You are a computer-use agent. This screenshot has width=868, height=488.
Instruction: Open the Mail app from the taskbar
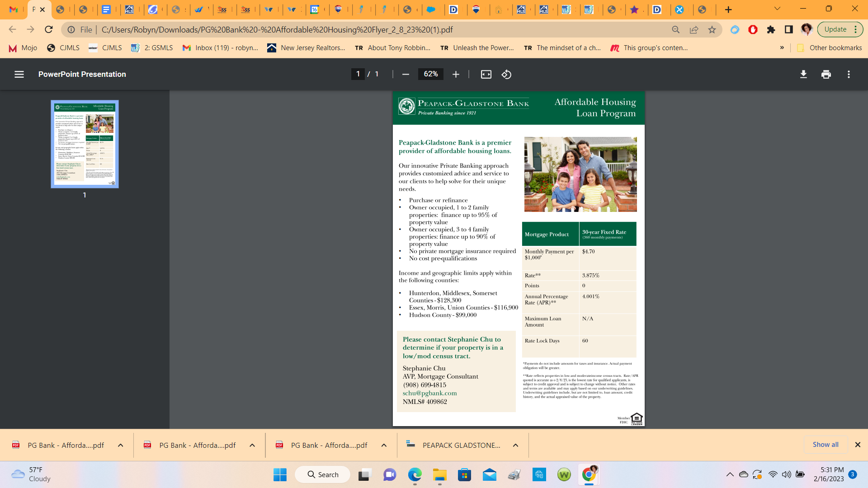(489, 474)
